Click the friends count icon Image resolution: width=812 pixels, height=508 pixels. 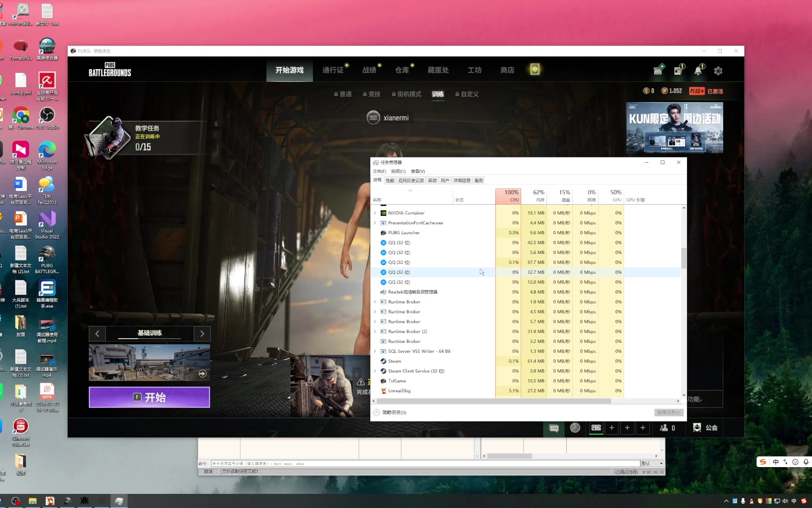tap(667, 428)
